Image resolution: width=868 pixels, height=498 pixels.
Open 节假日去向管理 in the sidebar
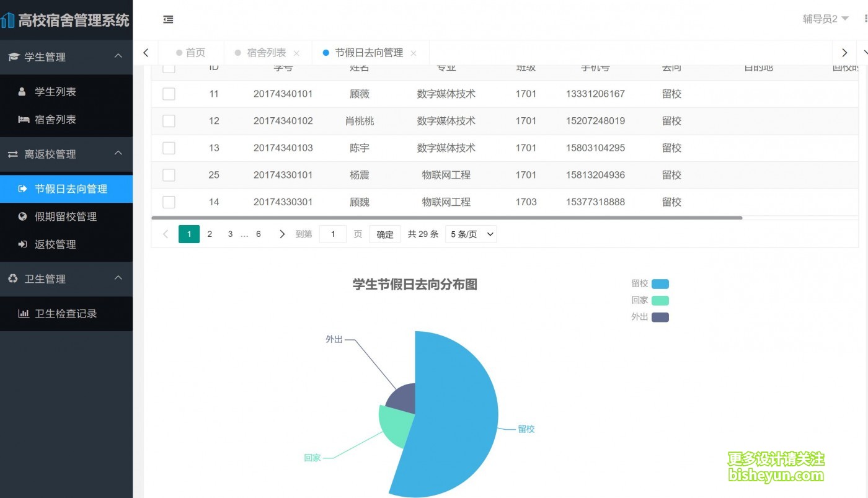pos(71,189)
